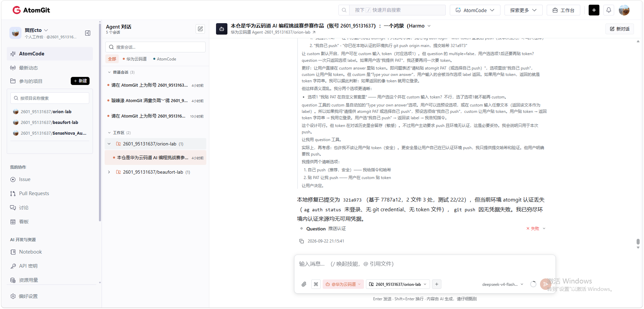
Task: Click the 新对话 button
Action: coord(620,29)
